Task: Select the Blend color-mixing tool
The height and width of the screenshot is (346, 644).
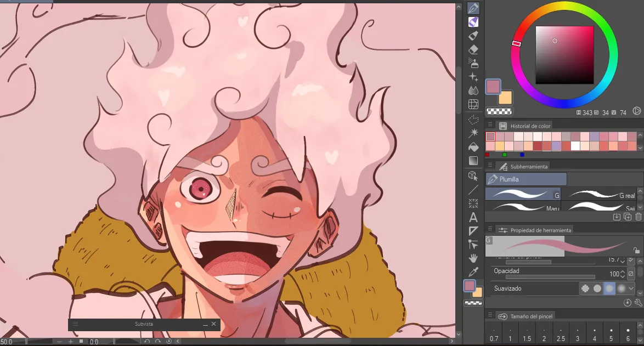Action: coord(473,90)
